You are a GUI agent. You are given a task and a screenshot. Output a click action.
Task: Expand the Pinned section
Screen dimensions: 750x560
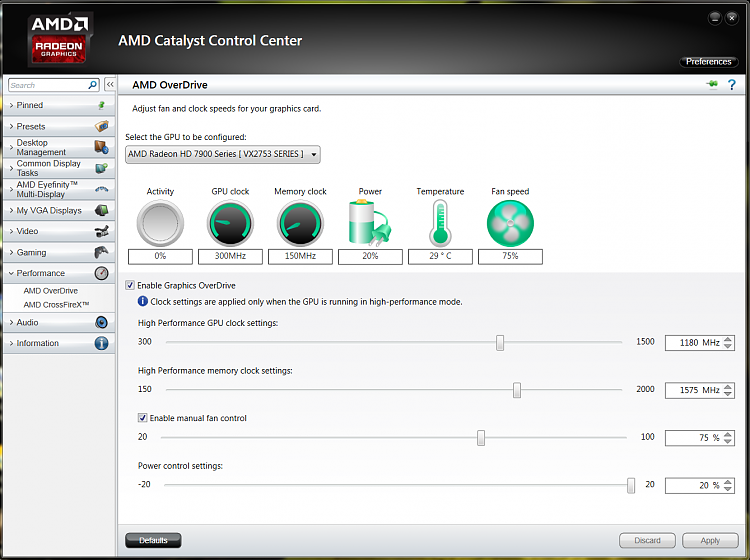(x=59, y=105)
